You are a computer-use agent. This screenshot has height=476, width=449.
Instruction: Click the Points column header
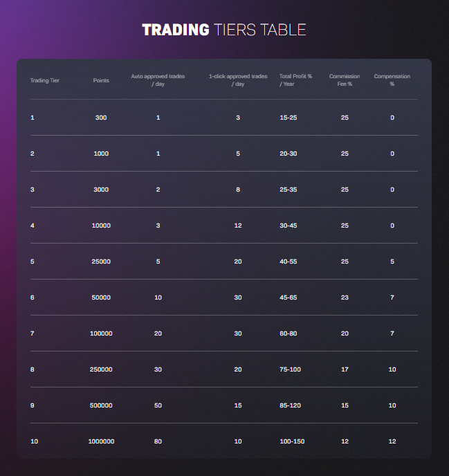(x=101, y=80)
